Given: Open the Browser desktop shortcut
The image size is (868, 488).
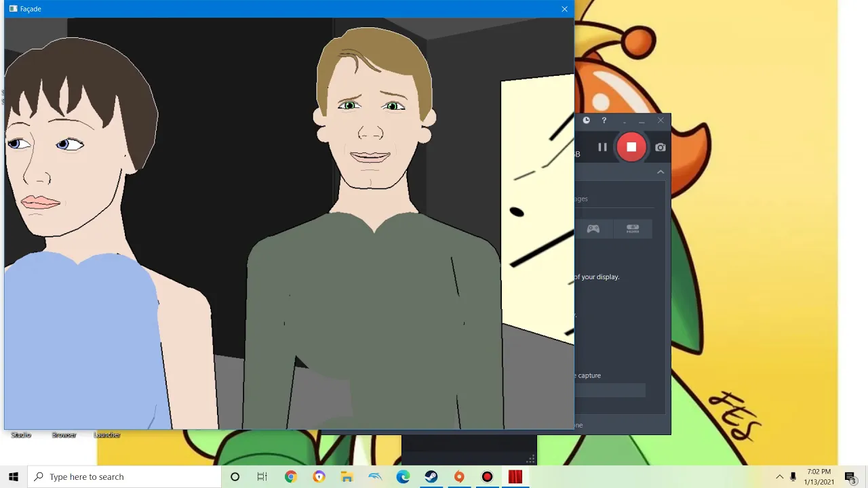Looking at the screenshot, I should click(x=64, y=434).
